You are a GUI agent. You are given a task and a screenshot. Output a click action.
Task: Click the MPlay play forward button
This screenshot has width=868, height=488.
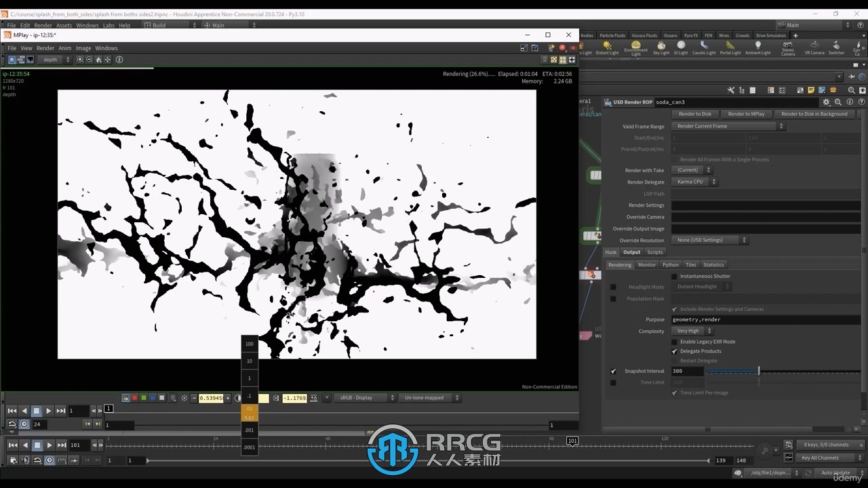coord(48,411)
